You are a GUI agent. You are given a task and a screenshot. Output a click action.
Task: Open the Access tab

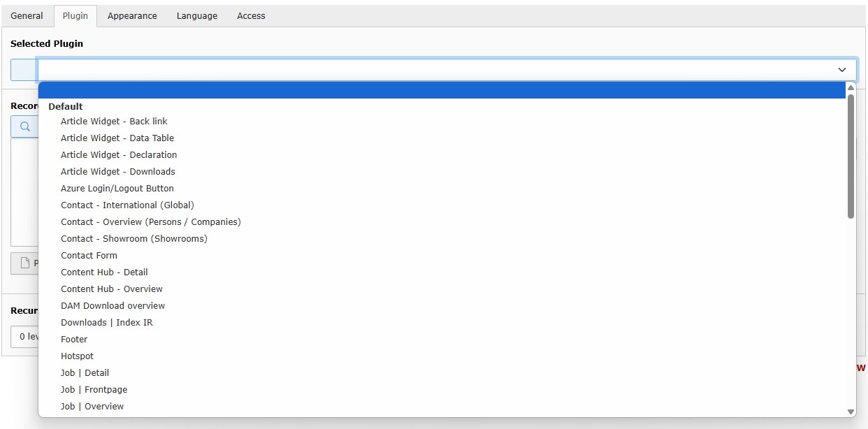[x=251, y=15]
